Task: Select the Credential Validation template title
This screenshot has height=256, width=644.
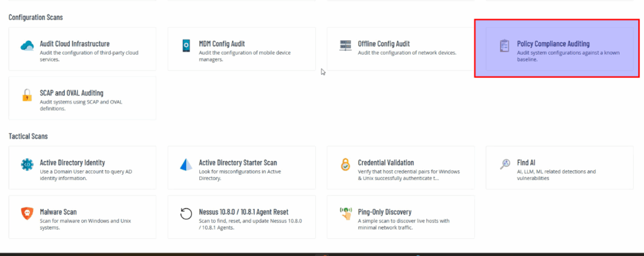Action: tap(386, 162)
